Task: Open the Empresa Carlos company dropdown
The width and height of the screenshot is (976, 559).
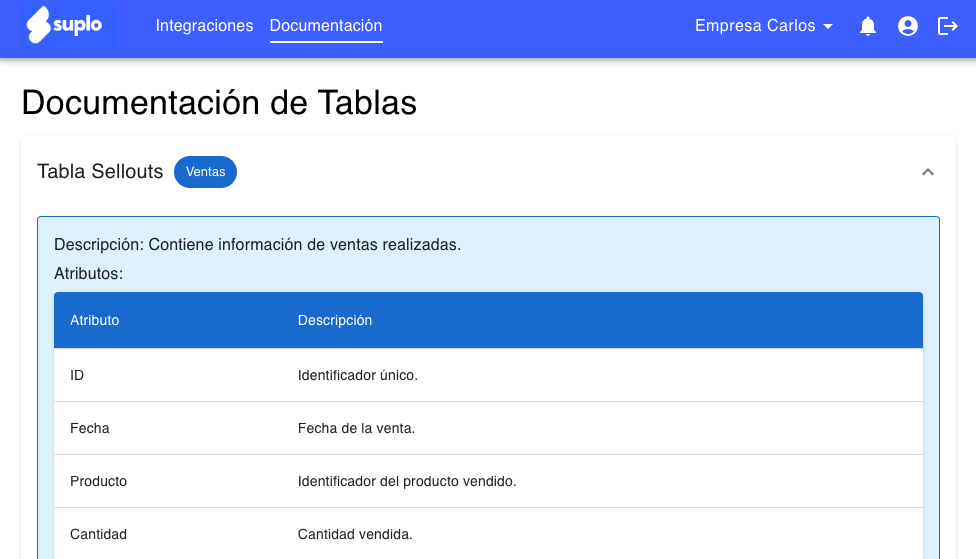Action: pos(764,26)
